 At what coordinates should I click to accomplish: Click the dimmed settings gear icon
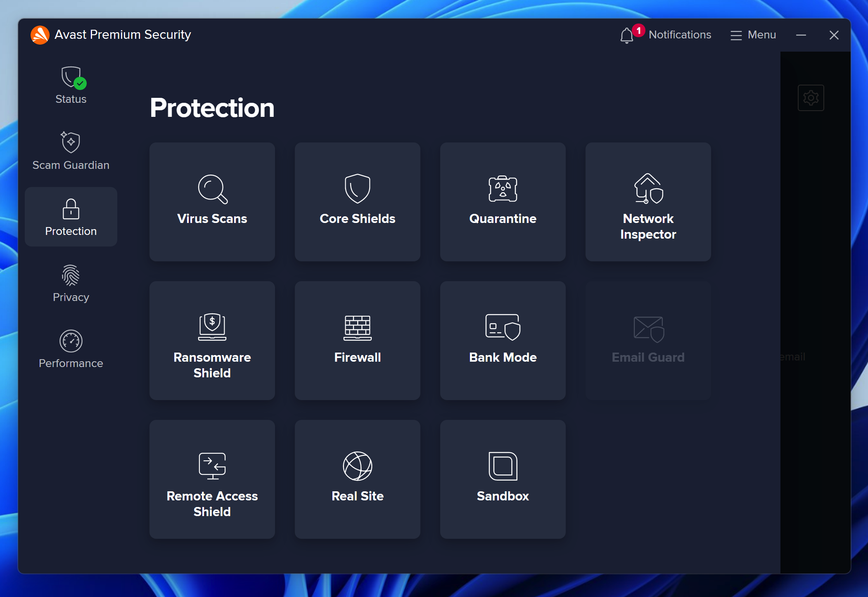(811, 98)
